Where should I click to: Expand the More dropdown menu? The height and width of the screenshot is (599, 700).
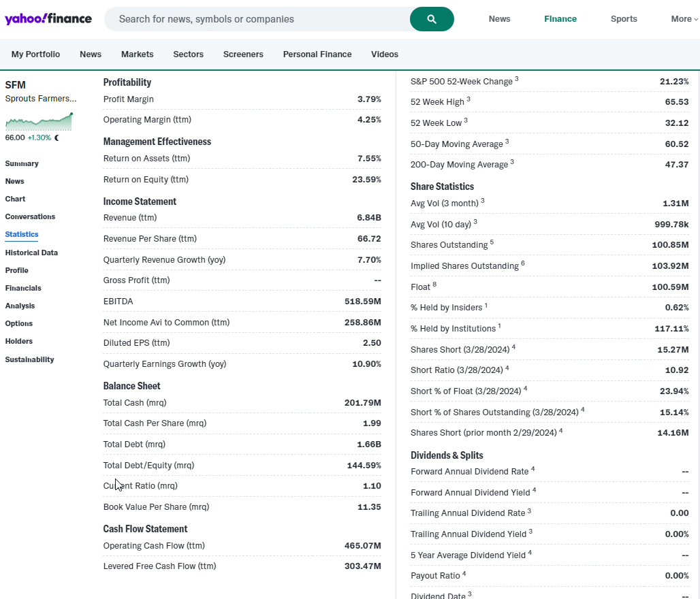[684, 19]
